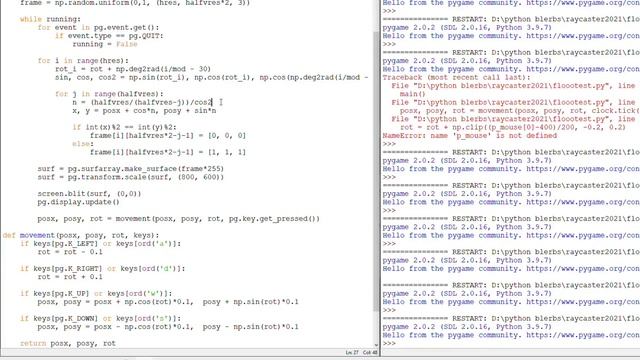The height and width of the screenshot is (360, 640).
Task: Click 'for event in pg.event.get():' line
Action: [x=98, y=27]
